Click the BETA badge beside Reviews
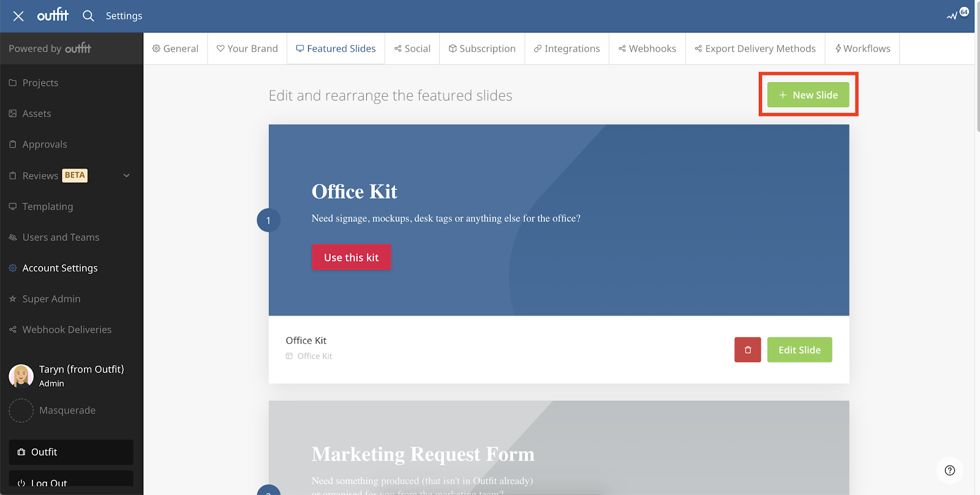The width and height of the screenshot is (980, 495). (75, 175)
